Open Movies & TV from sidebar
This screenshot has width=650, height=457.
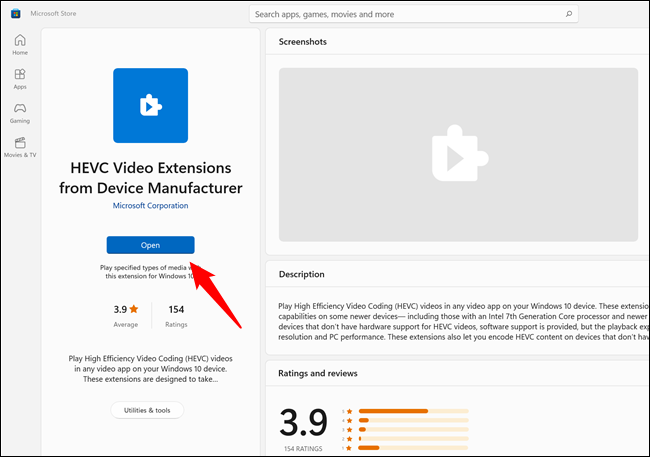(x=19, y=147)
